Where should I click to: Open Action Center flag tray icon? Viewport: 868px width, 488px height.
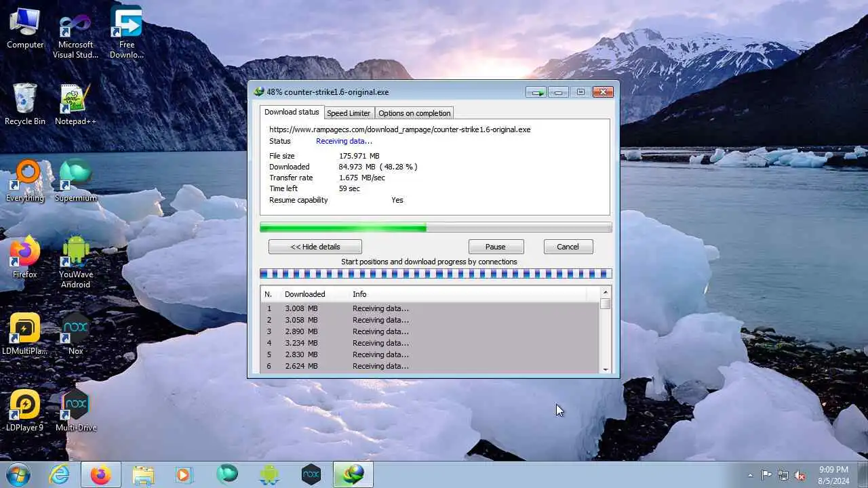pos(766,475)
